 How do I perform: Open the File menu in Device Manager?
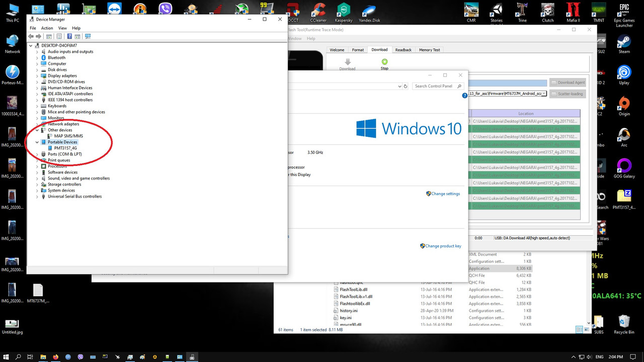(33, 28)
